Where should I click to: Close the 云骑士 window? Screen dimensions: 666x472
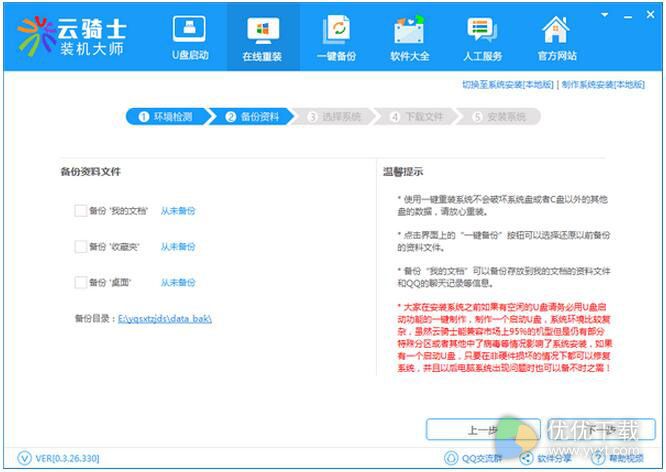coord(650,14)
